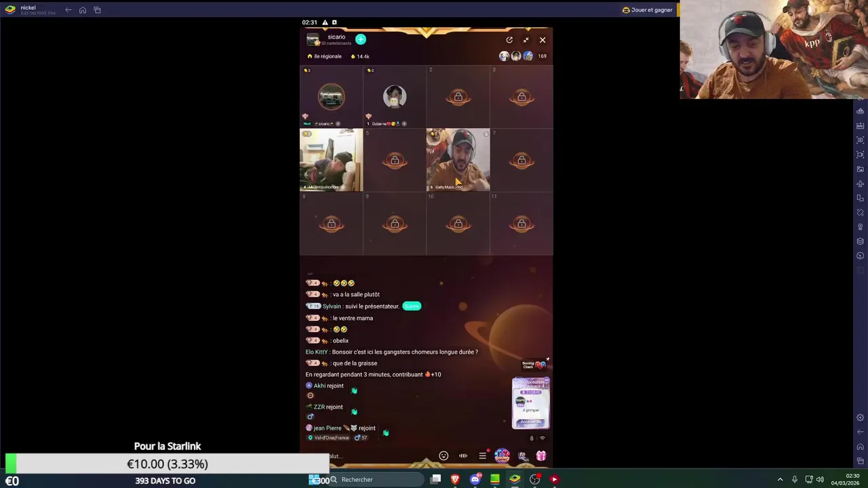Open the hamburger menu with red dot
This screenshot has width=868, height=488.
tap(483, 456)
